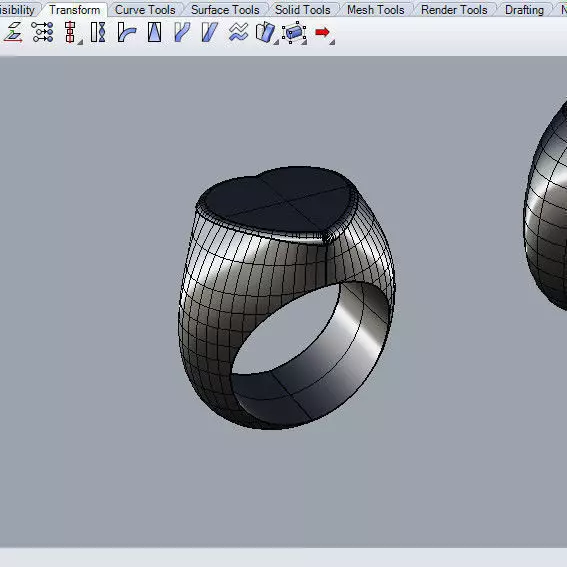The height and width of the screenshot is (567, 567).
Task: Switch to the Drafting tab
Action: pos(524,10)
